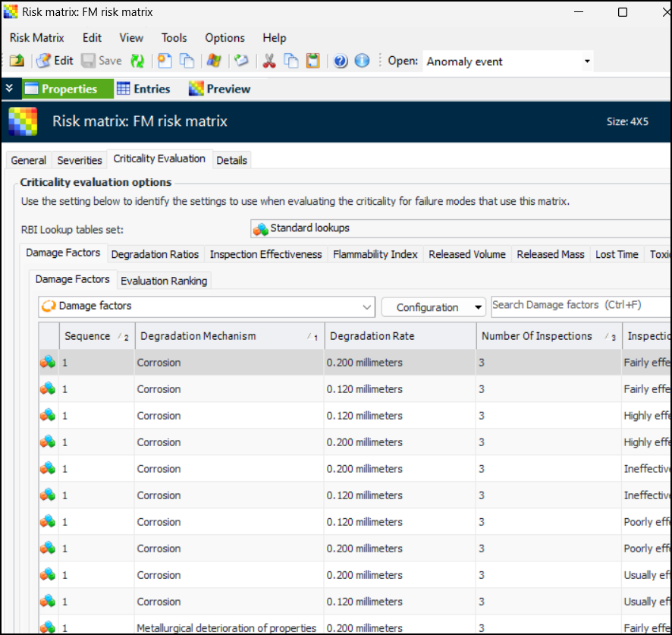This screenshot has width=672, height=635.
Task: Open the Tools menu
Action: [x=174, y=38]
